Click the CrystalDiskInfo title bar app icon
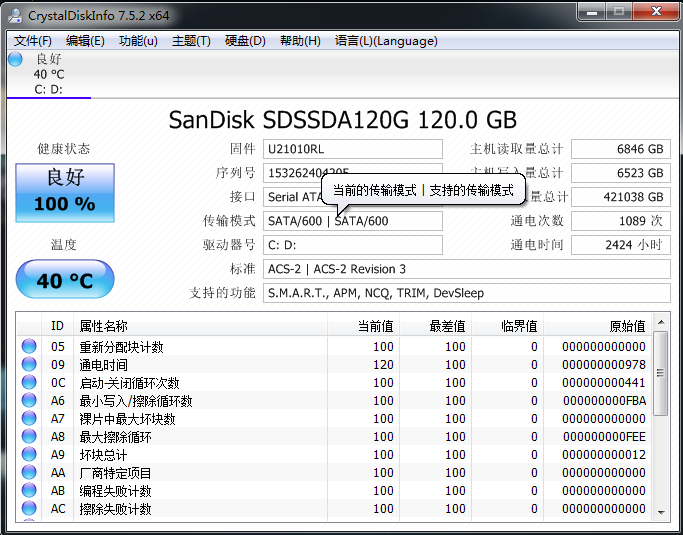This screenshot has height=535, width=683. (15, 15)
